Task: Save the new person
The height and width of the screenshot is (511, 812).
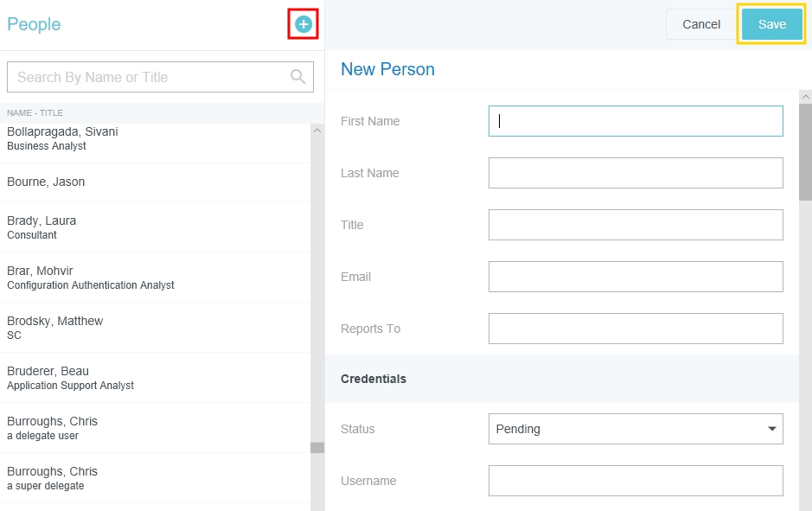Action: [x=771, y=24]
